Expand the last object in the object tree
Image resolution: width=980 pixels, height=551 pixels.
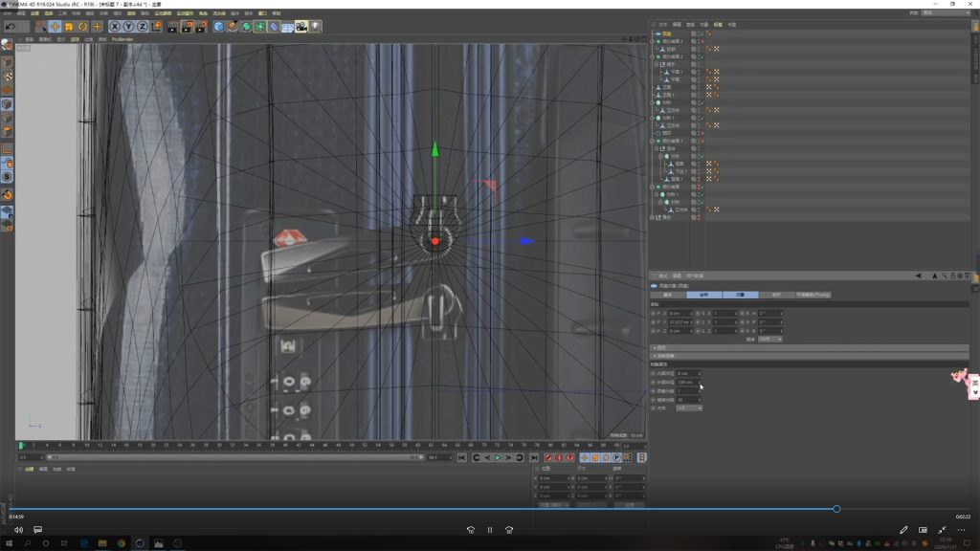point(654,217)
